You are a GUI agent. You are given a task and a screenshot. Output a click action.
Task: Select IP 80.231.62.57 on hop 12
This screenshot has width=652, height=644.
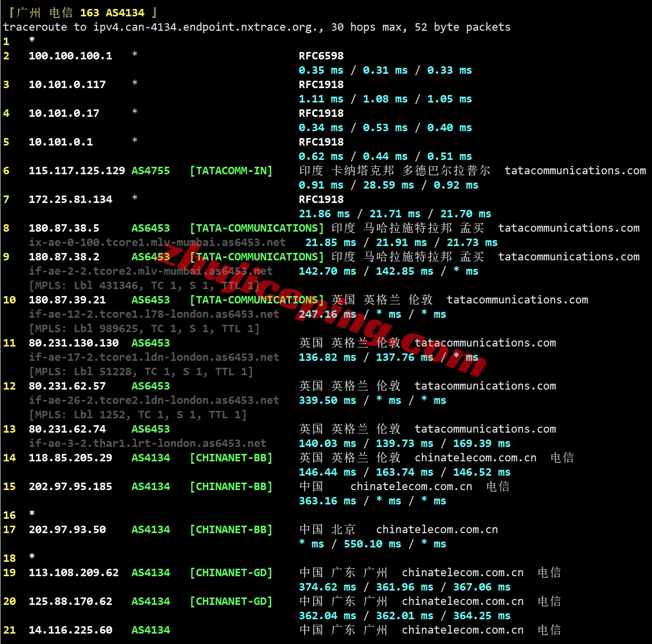[x=67, y=386]
